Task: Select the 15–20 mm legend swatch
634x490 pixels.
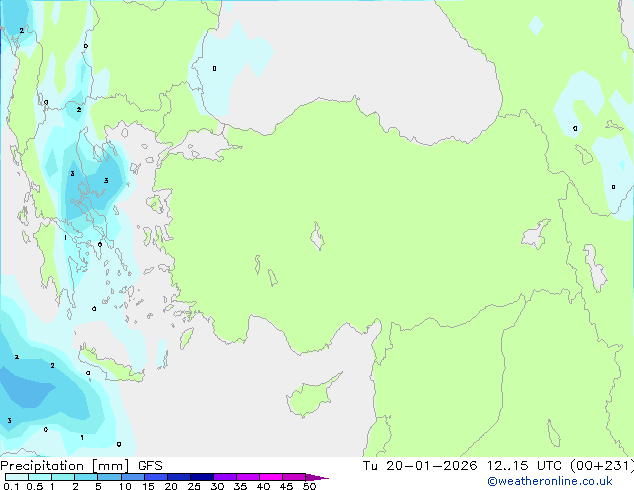Action: [x=155, y=477]
